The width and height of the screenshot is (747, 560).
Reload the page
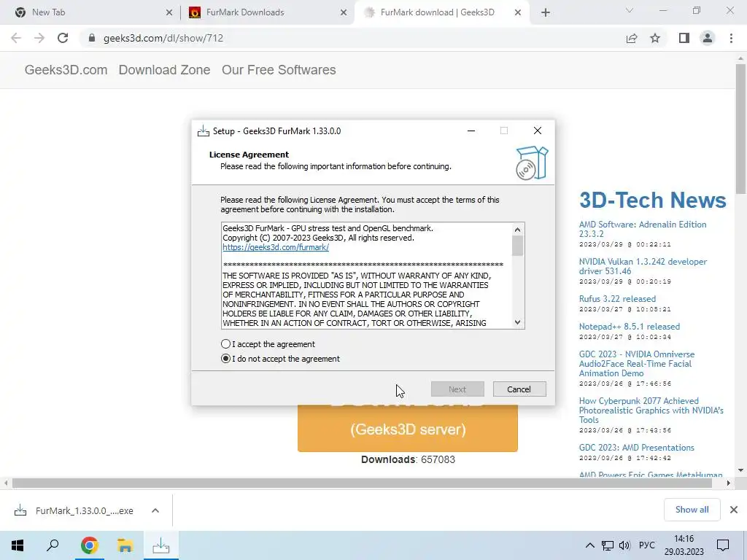pyautogui.click(x=63, y=38)
